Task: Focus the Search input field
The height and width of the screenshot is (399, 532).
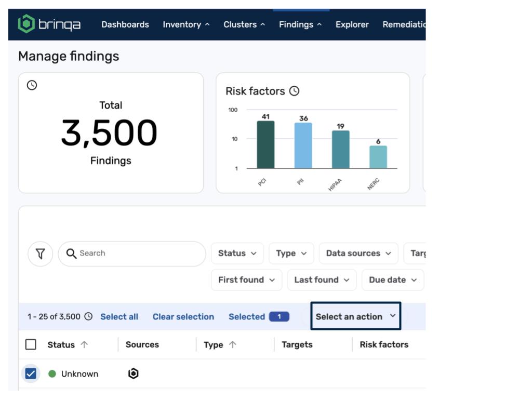Action: pyautogui.click(x=131, y=254)
